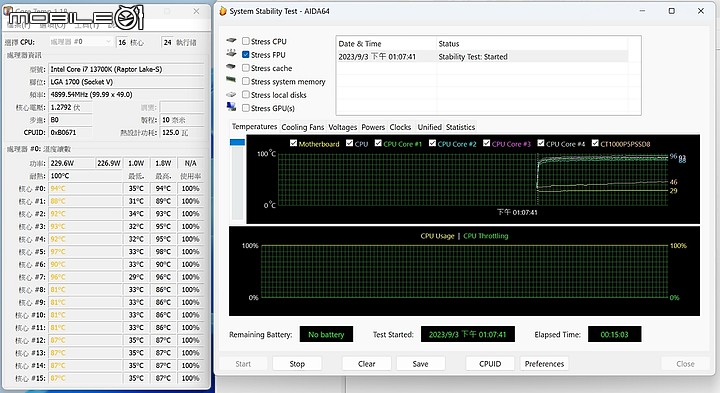Open the Preferences button
Image resolution: width=720 pixels, height=393 pixels.
click(x=544, y=364)
